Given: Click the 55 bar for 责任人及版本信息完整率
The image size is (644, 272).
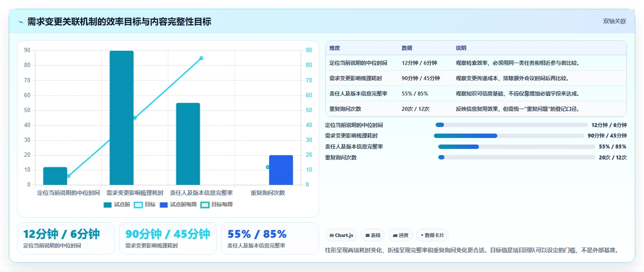Looking at the screenshot, I should tap(188, 144).
